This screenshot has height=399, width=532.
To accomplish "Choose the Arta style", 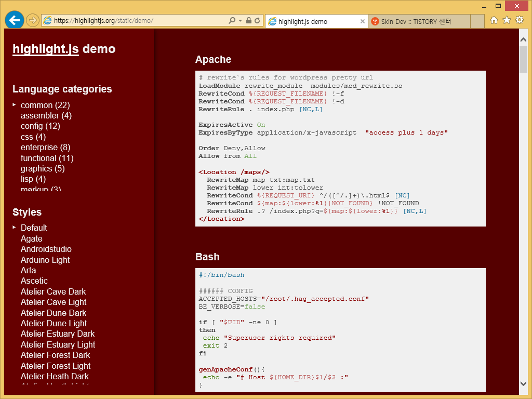I will [28, 270].
